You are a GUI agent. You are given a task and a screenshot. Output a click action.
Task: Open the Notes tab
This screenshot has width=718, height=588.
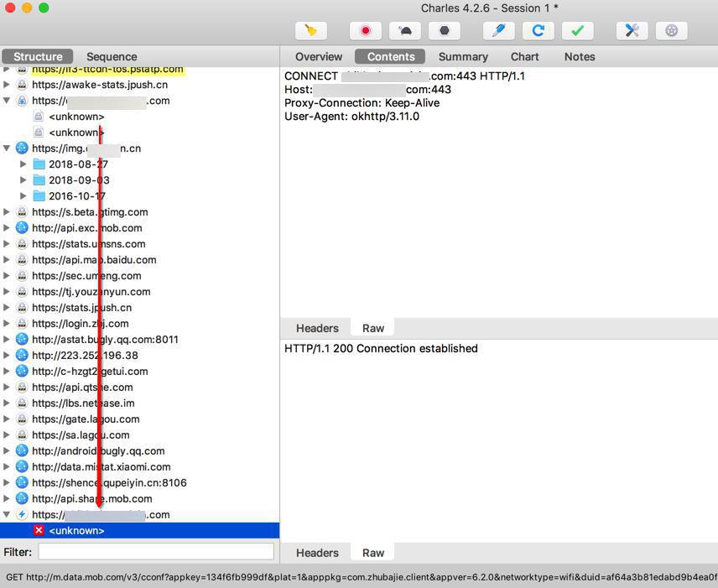pos(580,56)
